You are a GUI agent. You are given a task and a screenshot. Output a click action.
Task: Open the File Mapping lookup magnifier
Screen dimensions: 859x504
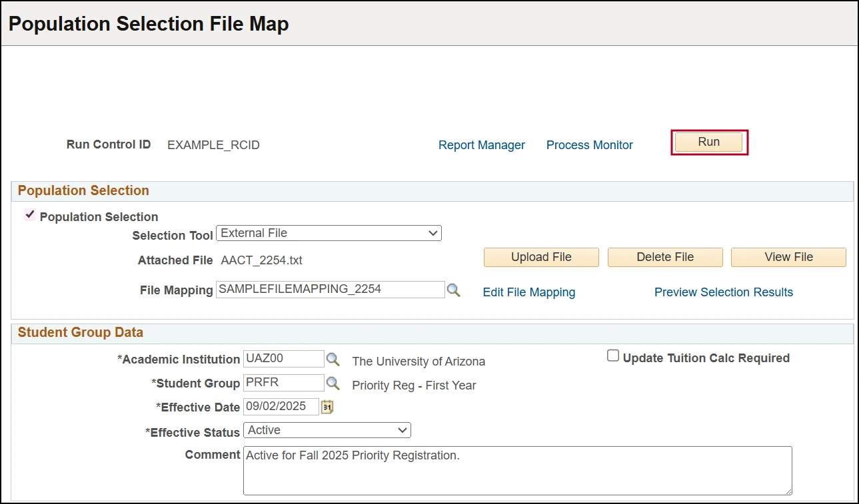454,290
